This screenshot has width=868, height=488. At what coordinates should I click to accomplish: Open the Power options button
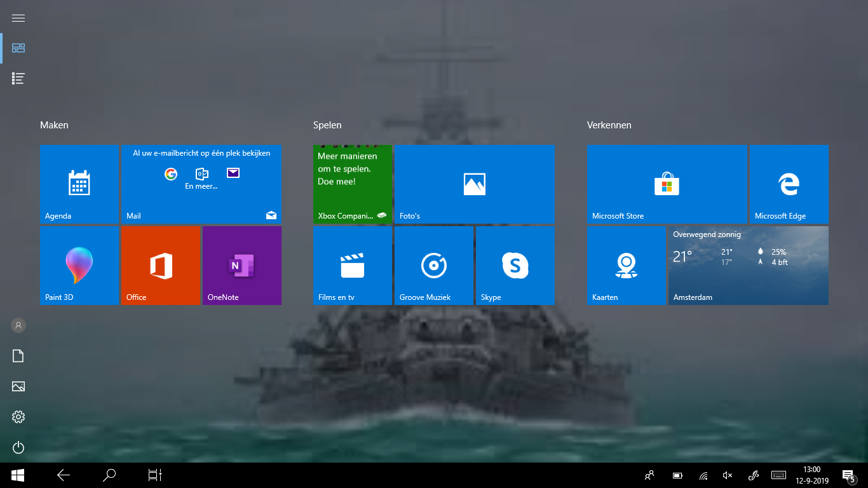click(18, 447)
